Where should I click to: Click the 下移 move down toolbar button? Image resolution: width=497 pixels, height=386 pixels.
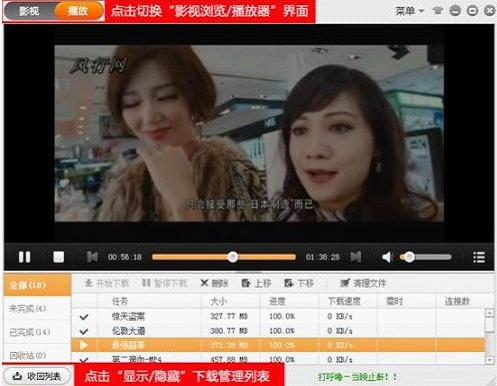[x=299, y=283]
